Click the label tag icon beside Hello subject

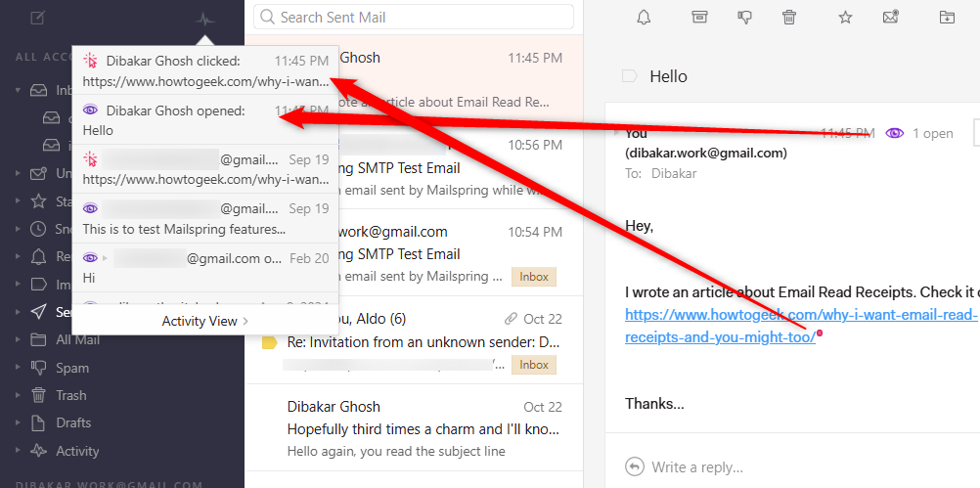point(630,77)
